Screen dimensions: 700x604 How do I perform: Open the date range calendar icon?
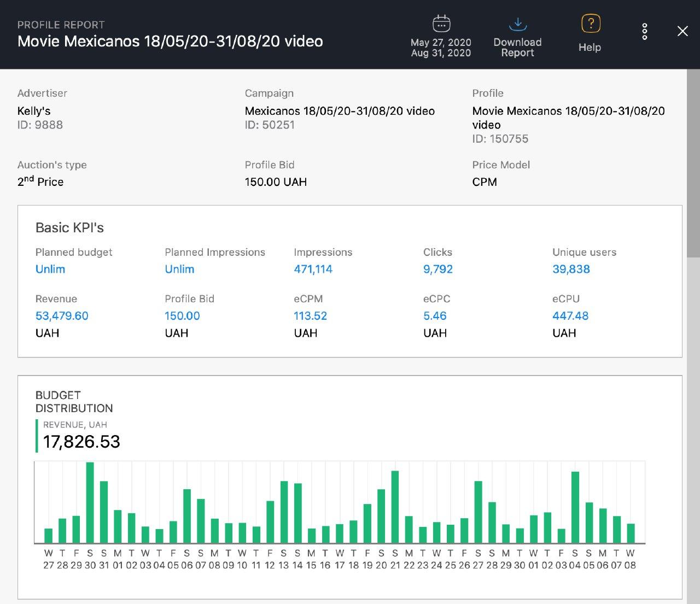point(441,24)
